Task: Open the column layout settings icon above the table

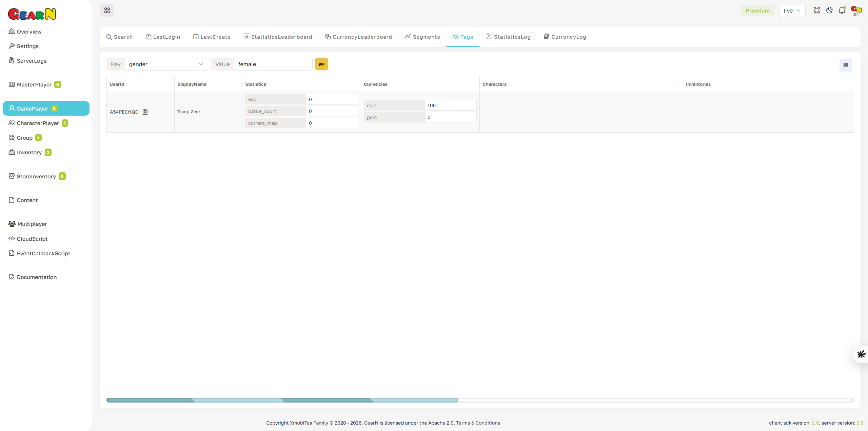Action: point(845,65)
